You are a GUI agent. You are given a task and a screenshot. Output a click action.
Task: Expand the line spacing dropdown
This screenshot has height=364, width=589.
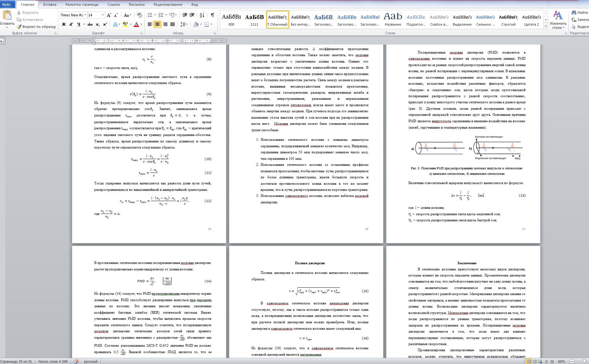click(x=186, y=24)
